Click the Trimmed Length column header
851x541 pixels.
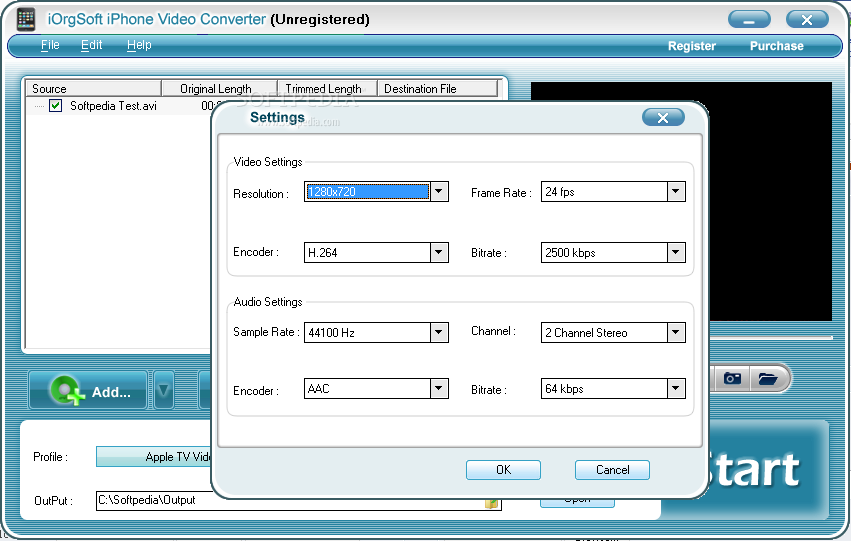[x=327, y=88]
